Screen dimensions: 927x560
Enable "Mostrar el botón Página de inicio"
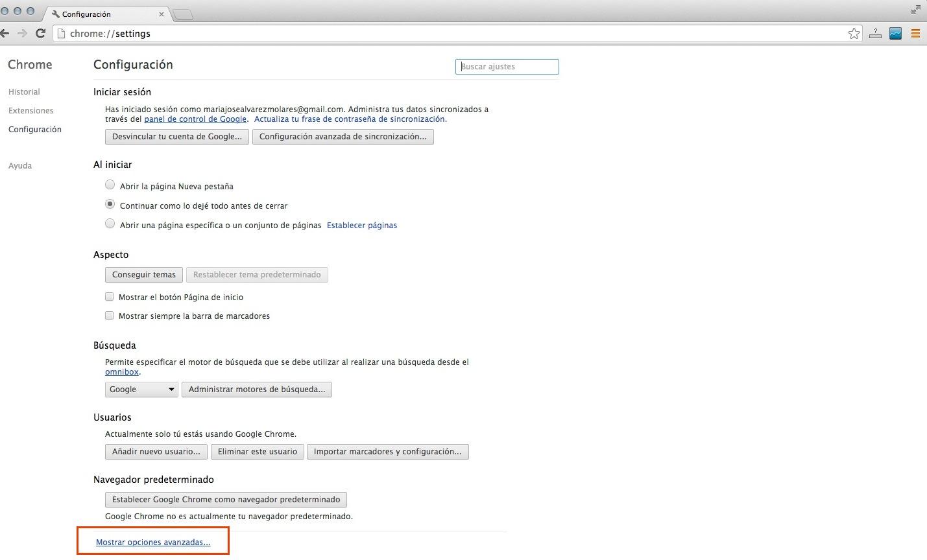click(110, 297)
